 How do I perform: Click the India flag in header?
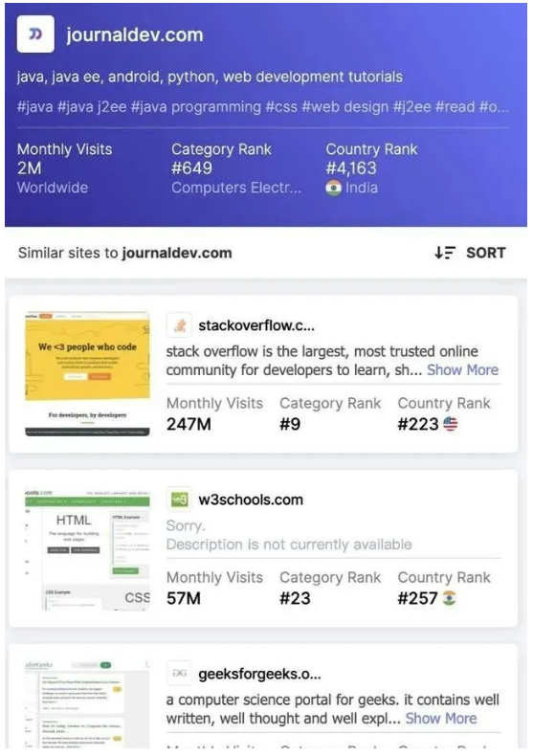pyautogui.click(x=334, y=188)
